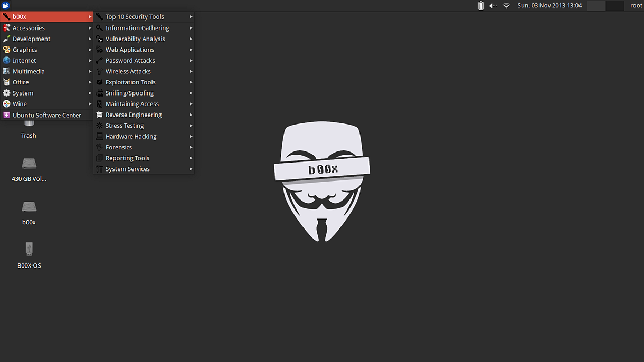The height and width of the screenshot is (362, 644).
Task: Click the System Services tools icon
Action: click(x=99, y=169)
